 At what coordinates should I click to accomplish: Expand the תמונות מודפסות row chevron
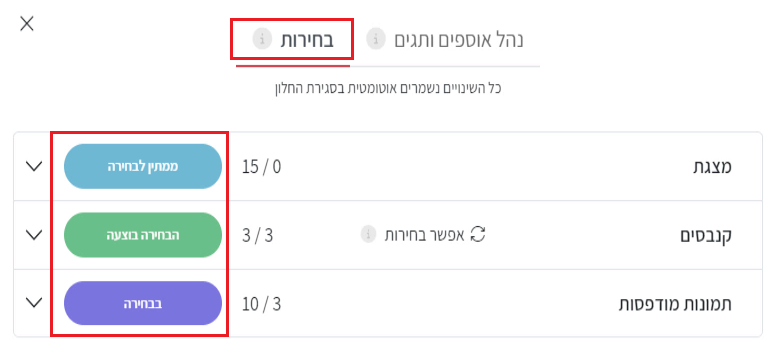(34, 303)
